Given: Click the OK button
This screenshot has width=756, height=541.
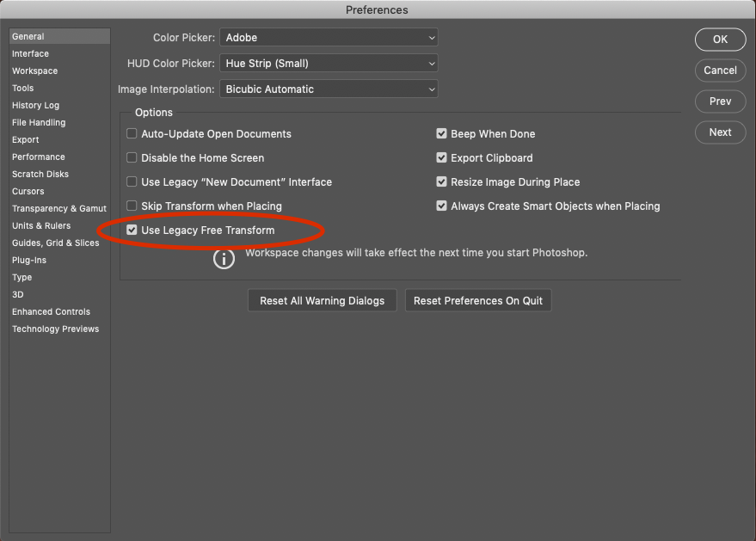Looking at the screenshot, I should [x=720, y=40].
